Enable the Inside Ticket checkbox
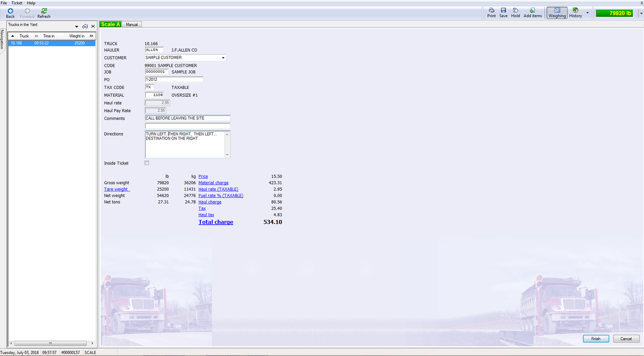 (147, 163)
